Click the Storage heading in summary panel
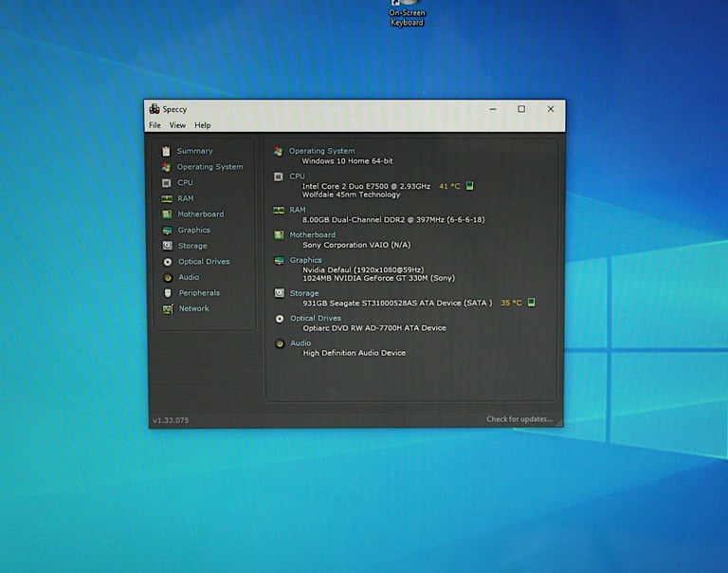Image resolution: width=728 pixels, height=573 pixels. (x=304, y=293)
